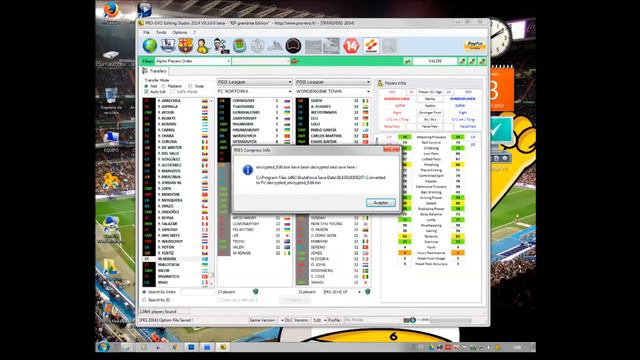Select the Search by ID radio button

(x=144, y=300)
